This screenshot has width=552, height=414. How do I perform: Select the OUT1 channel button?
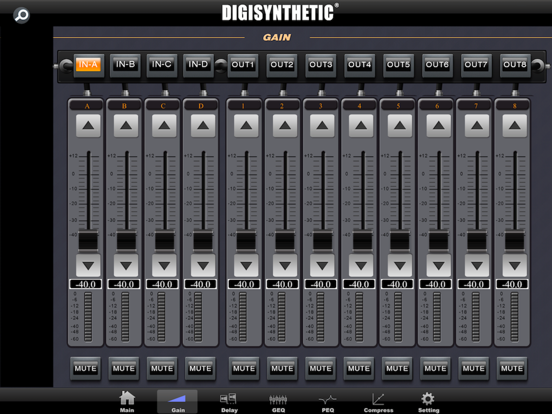(x=243, y=65)
